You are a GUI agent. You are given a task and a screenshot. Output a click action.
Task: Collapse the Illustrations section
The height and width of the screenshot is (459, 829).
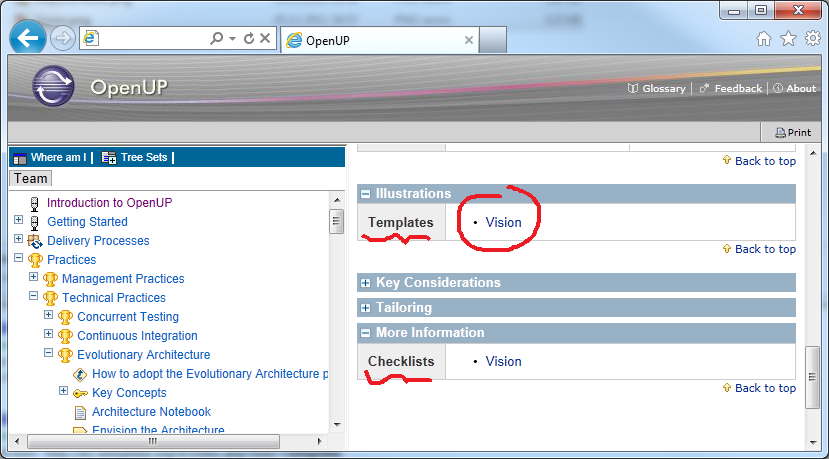(365, 194)
